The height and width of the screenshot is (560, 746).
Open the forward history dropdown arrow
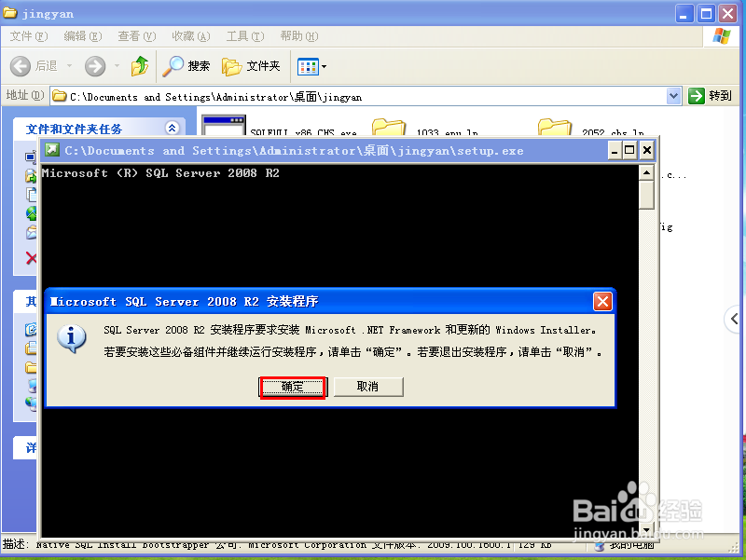[117, 66]
